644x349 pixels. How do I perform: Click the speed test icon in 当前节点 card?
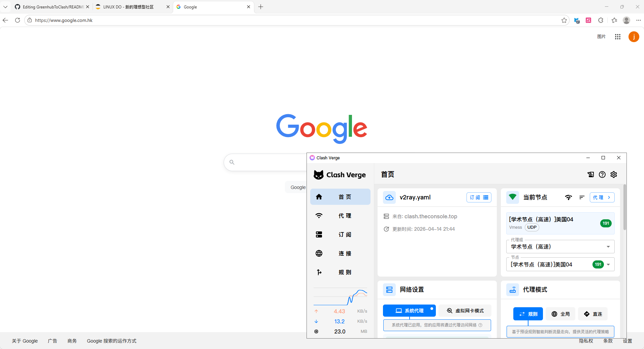coord(569,197)
